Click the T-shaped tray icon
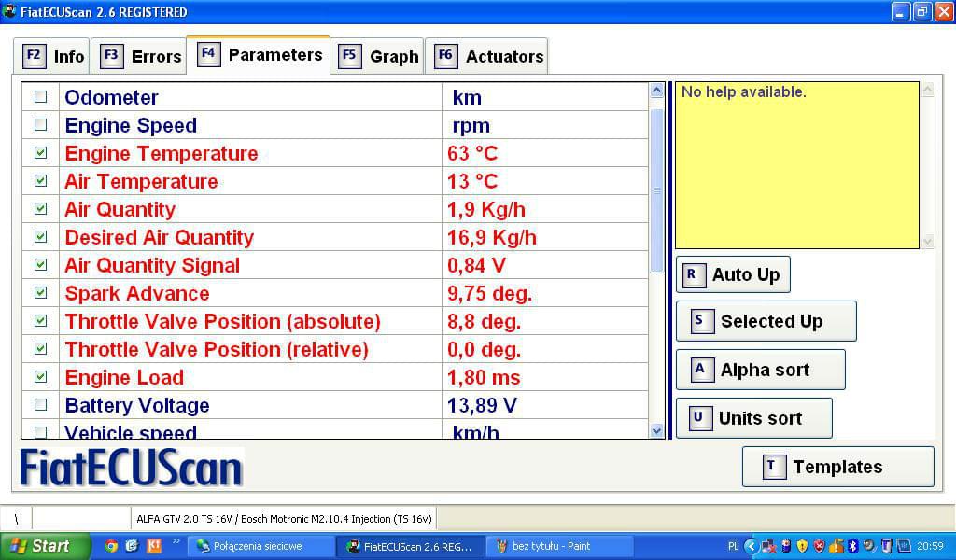Viewport: 956px width, 560px height. click(887, 546)
